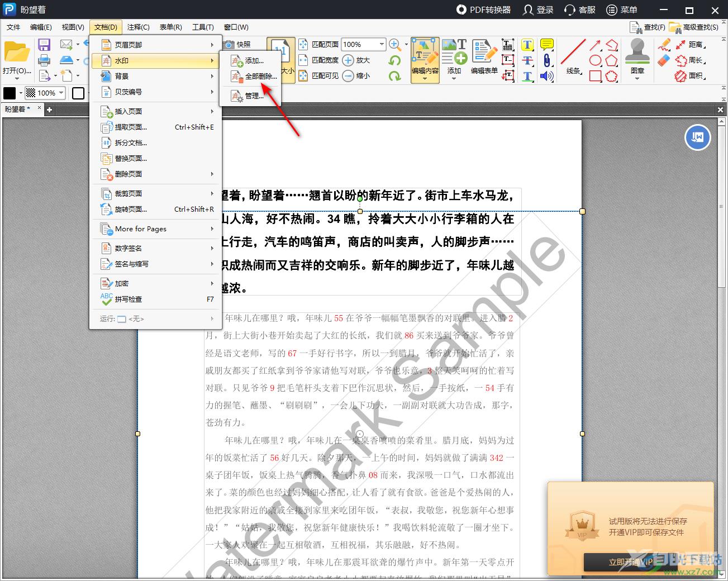Screen dimensions: 728x581
Task: Expand the 插入页面 submenu
Action: (x=156, y=111)
